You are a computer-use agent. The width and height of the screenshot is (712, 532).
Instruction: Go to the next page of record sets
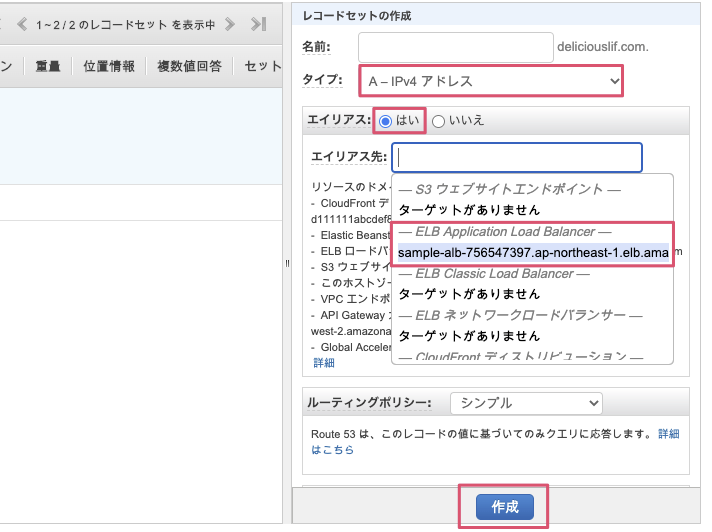click(231, 24)
